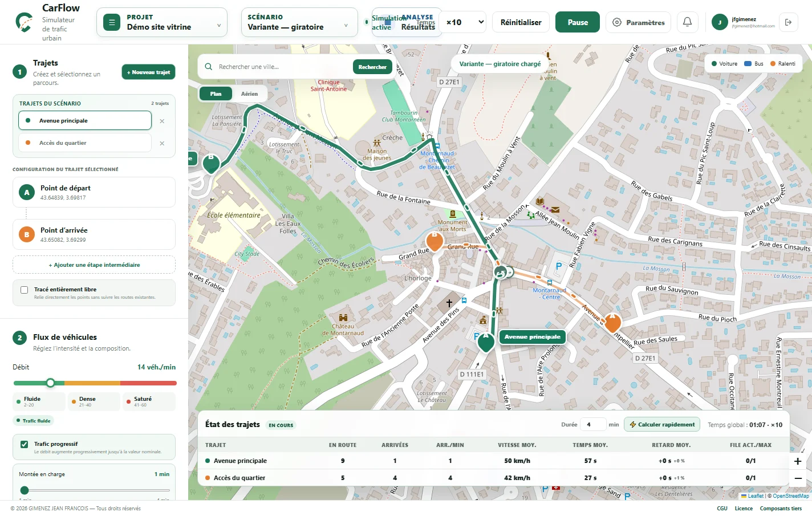Click the EN COURS status badge
Image resolution: width=812 pixels, height=516 pixels.
pyautogui.click(x=281, y=425)
